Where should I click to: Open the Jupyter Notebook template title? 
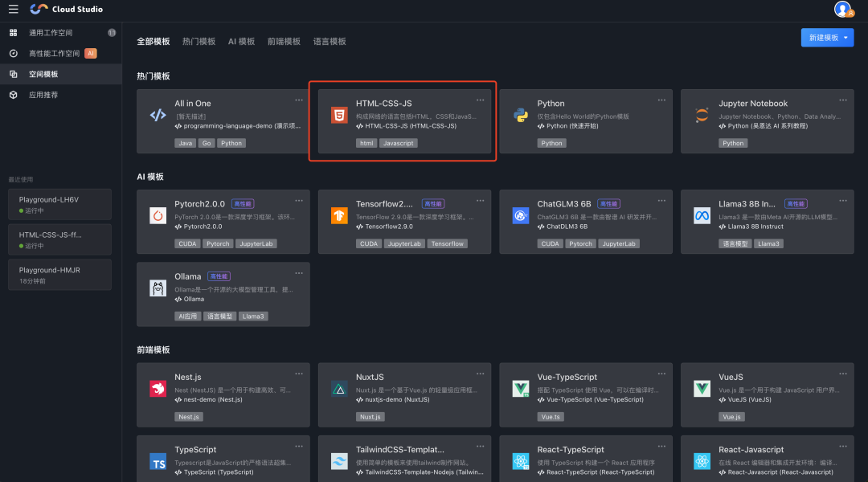(x=753, y=104)
